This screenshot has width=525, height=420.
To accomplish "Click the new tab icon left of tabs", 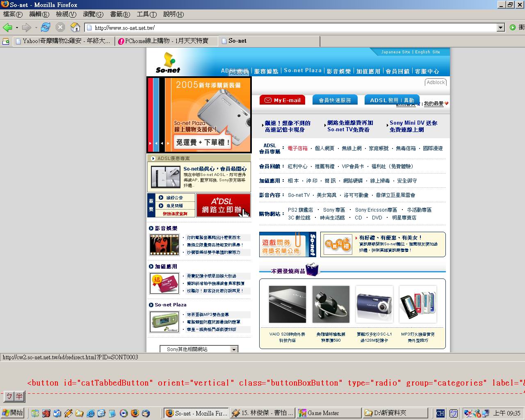I will point(6,41).
